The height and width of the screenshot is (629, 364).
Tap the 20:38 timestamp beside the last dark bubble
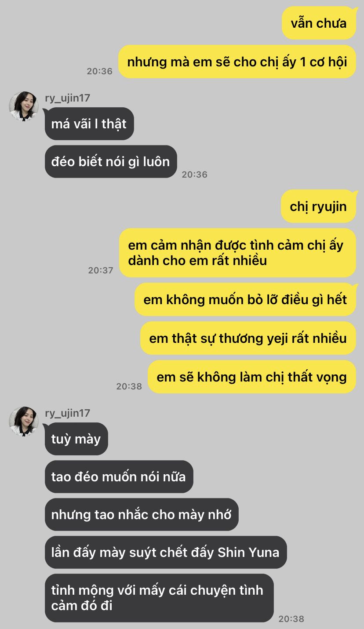(291, 618)
